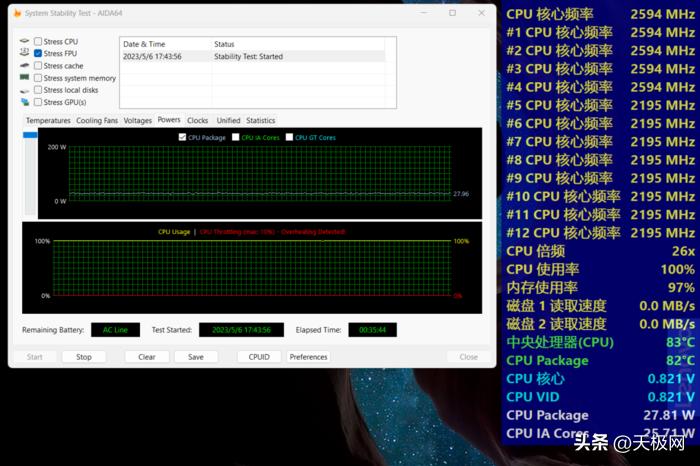Click the AIDA64 flame icon in title bar
The image size is (700, 466).
[17, 13]
